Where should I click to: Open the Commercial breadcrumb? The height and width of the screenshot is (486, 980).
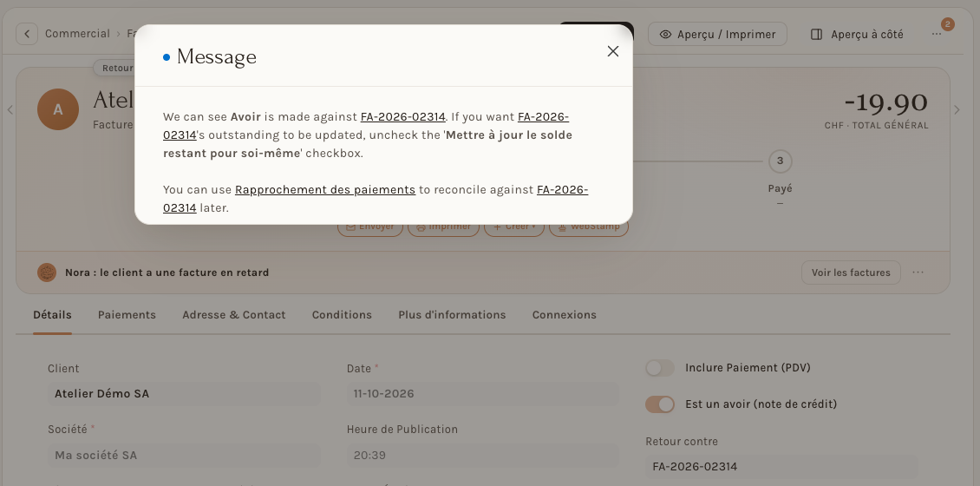point(77,34)
